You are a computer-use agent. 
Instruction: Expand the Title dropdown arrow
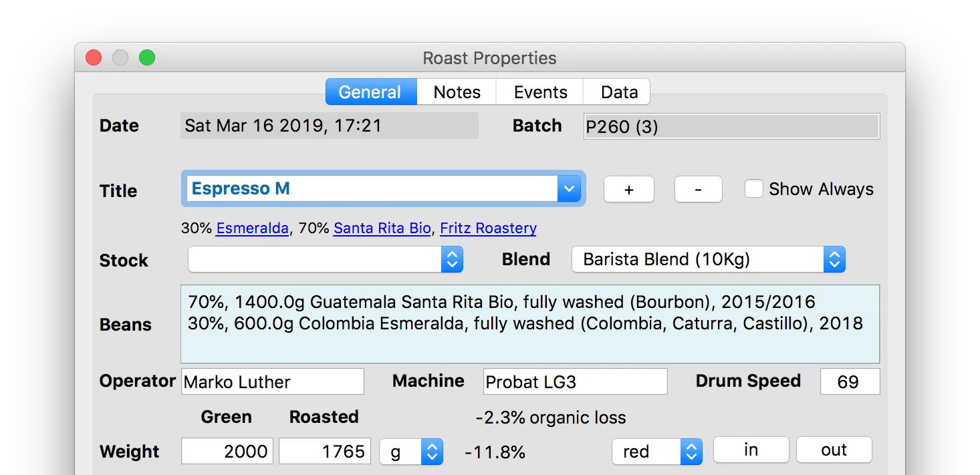[x=569, y=189]
